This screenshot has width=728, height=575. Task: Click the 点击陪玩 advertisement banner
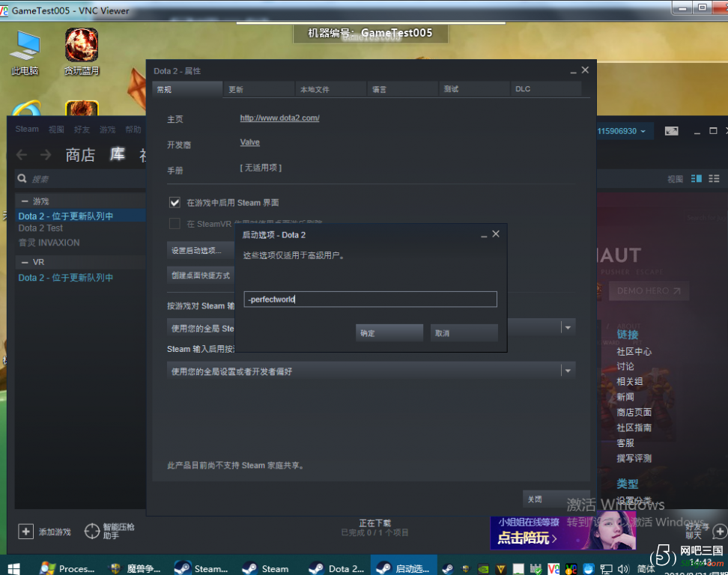(562, 532)
